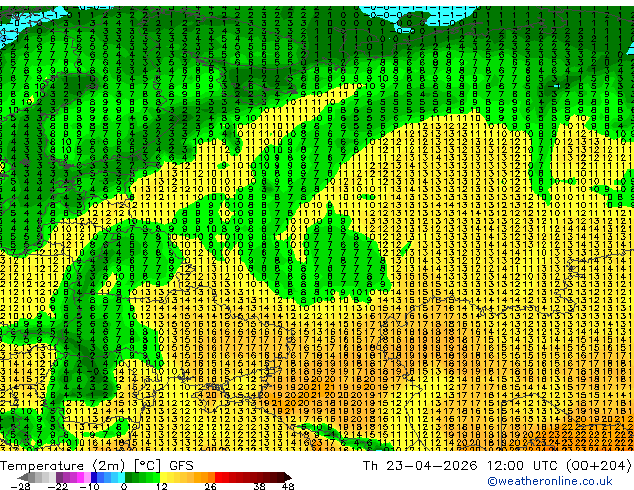Click the 48 legend scale label
This screenshot has width=634, height=490.
288,486
